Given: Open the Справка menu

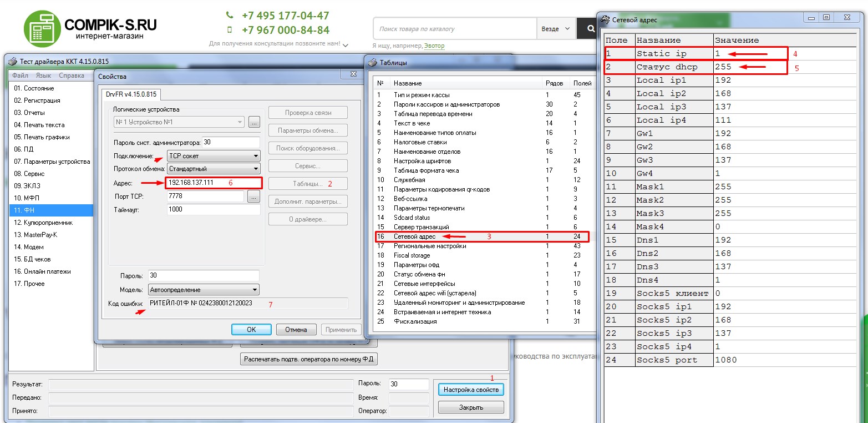Looking at the screenshot, I should click(72, 75).
